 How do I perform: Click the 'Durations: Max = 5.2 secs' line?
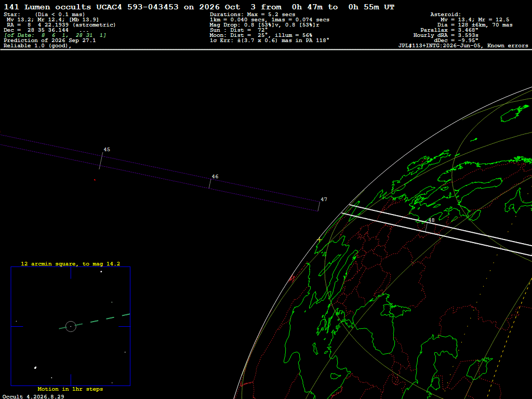tap(252, 15)
